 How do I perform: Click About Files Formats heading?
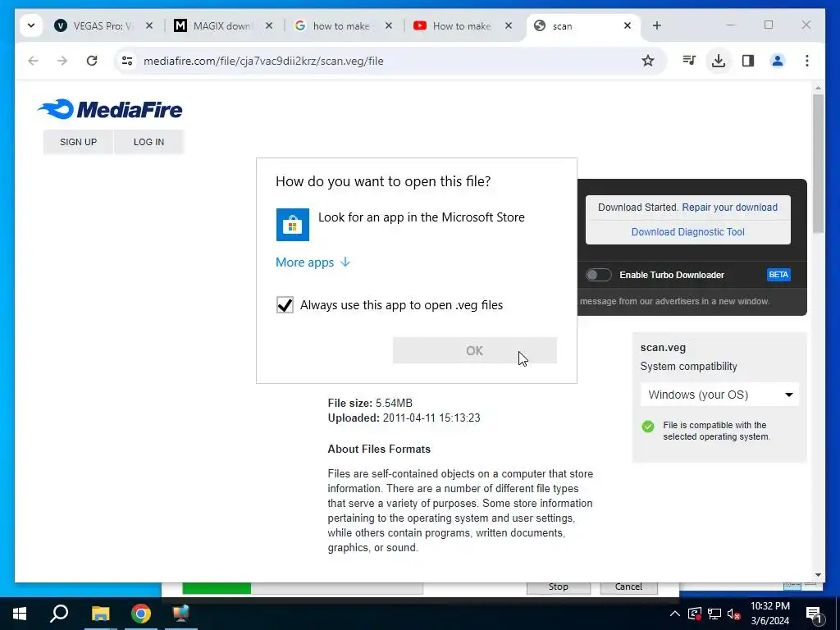pos(379,449)
